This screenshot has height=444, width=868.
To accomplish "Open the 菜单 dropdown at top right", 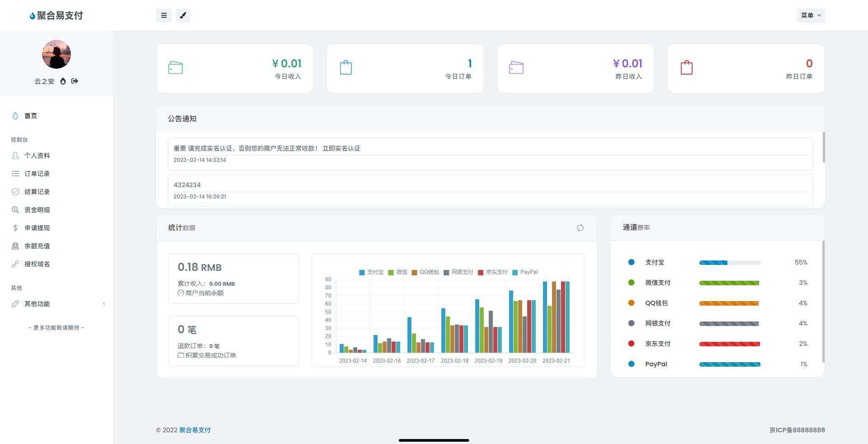I will [810, 15].
